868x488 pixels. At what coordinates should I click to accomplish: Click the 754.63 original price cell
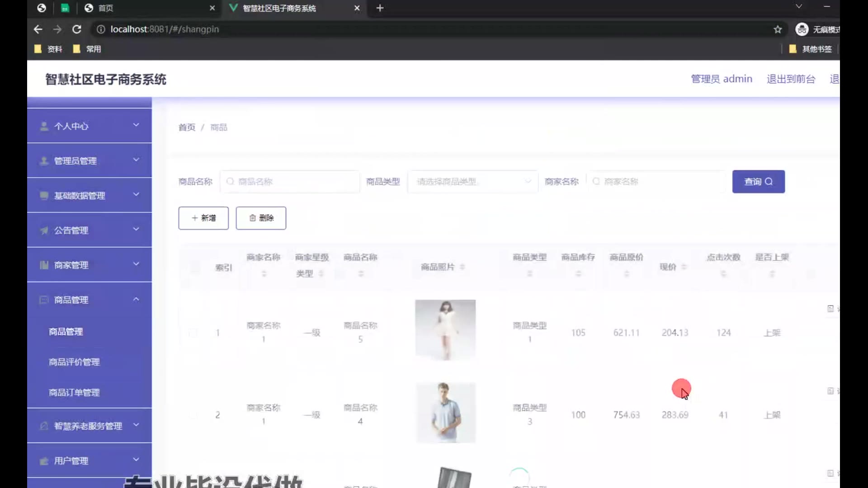click(x=627, y=415)
